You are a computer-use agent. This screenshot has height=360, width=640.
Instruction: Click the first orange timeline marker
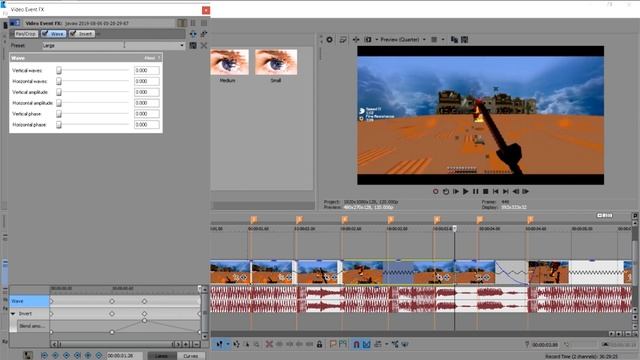point(253,220)
